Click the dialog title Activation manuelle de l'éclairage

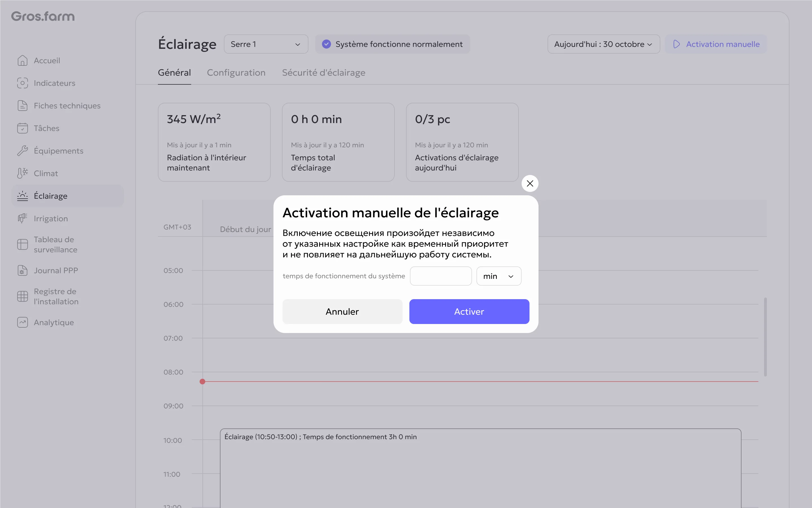tap(390, 213)
